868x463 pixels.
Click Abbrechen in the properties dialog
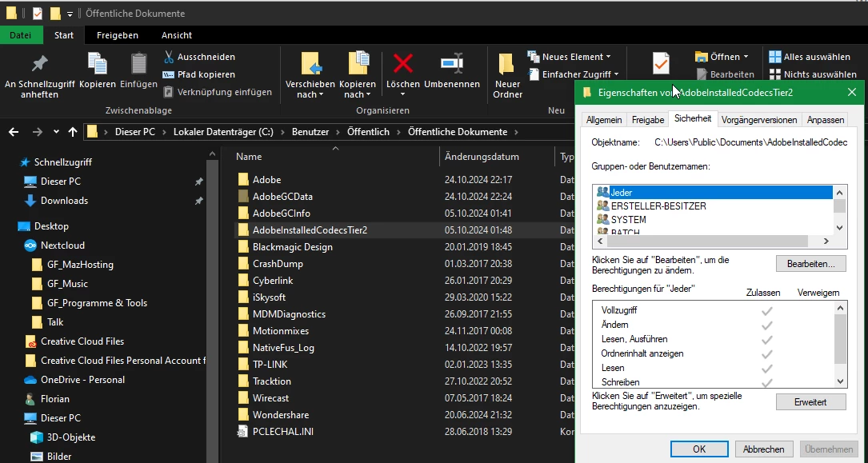pos(763,449)
